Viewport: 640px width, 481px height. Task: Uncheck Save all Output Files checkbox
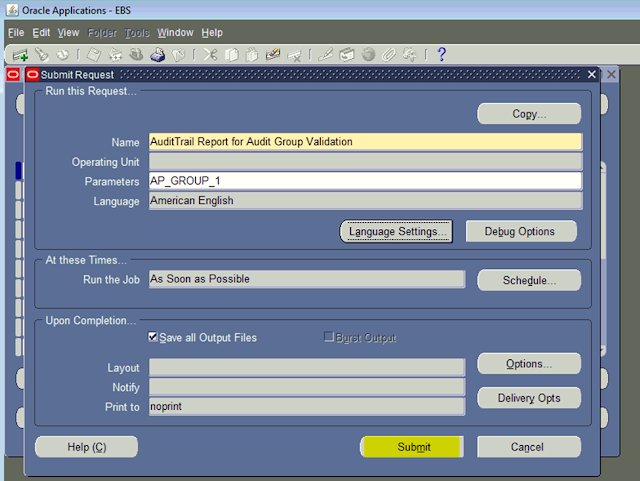pyautogui.click(x=153, y=338)
